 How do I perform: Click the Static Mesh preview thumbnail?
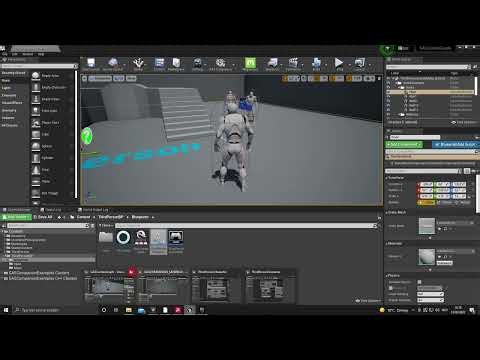(x=427, y=226)
